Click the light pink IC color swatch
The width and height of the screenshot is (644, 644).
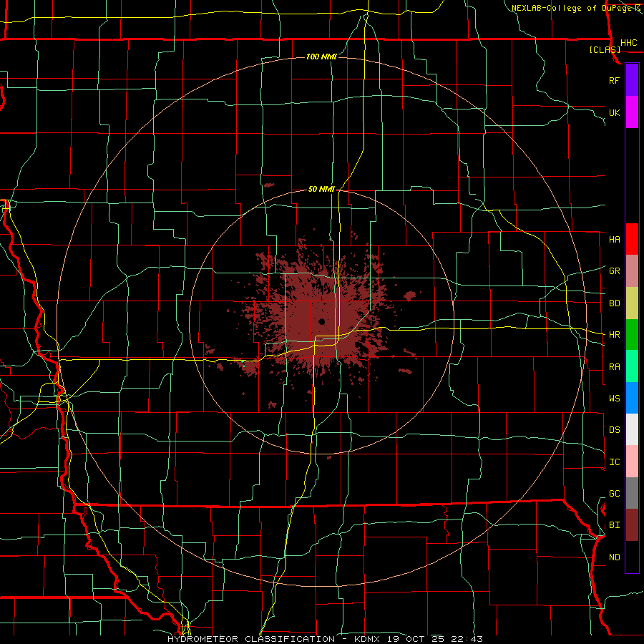click(632, 462)
